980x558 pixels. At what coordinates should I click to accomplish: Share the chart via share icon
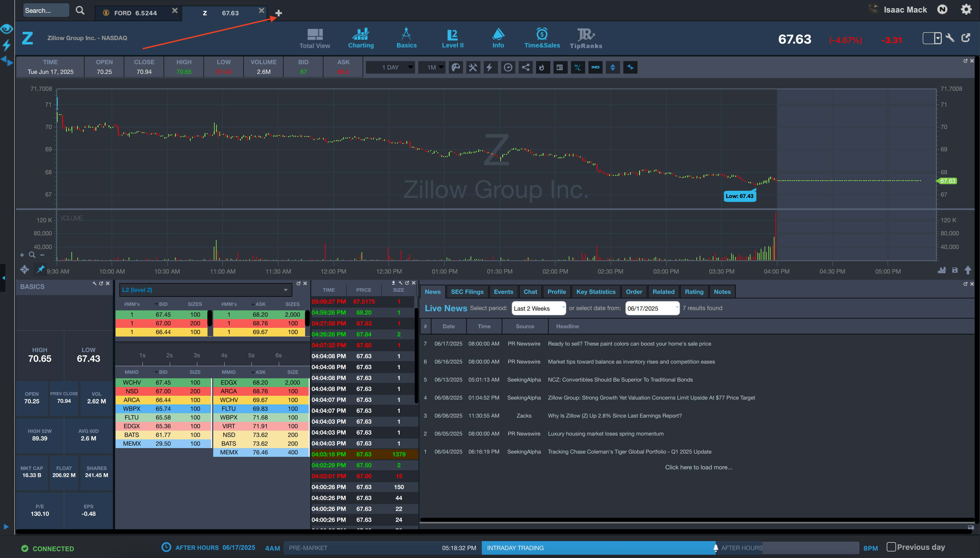[x=526, y=67]
